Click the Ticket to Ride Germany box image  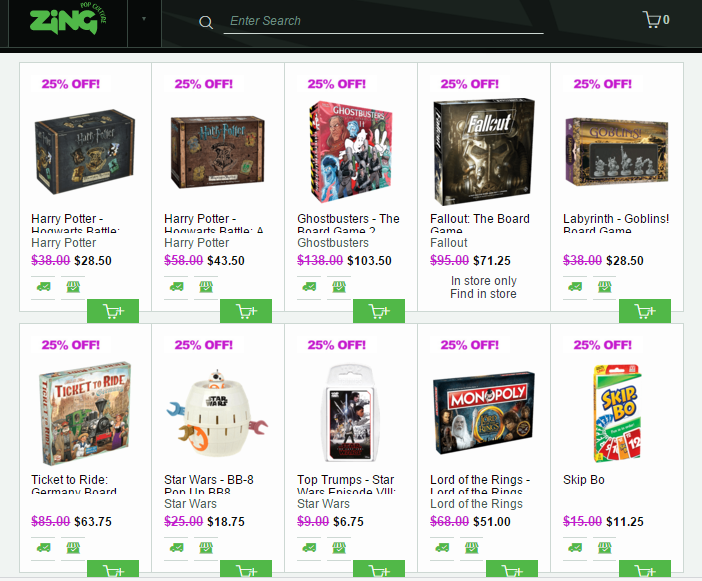[85, 413]
